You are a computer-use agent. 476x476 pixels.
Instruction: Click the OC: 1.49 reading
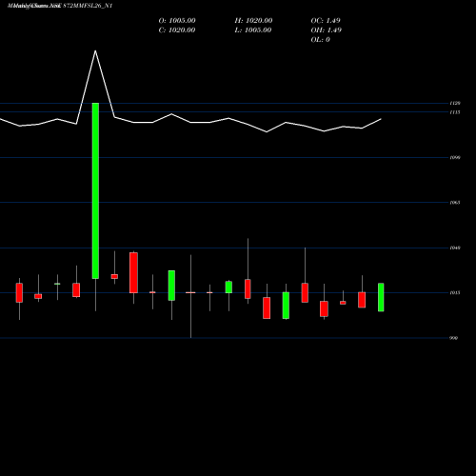click(x=326, y=21)
